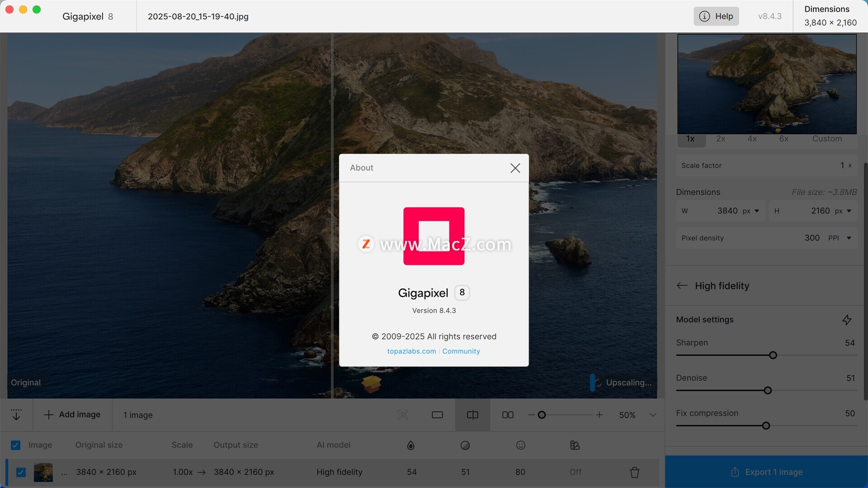Close the About dialog
The height and width of the screenshot is (488, 868).
pyautogui.click(x=515, y=168)
